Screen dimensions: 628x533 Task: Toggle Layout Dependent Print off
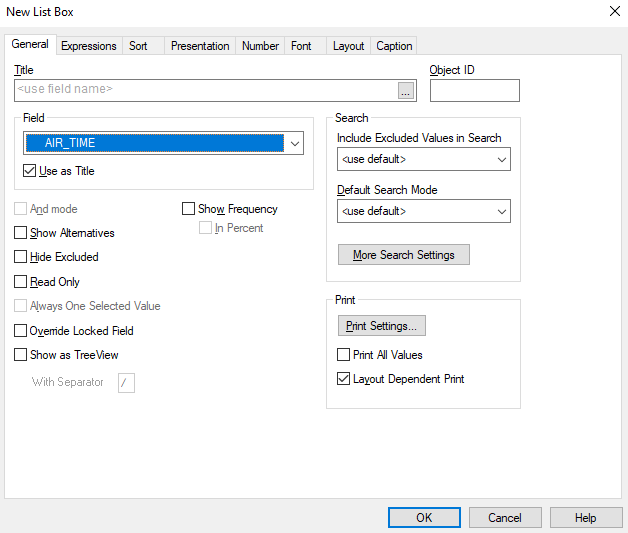(x=343, y=379)
